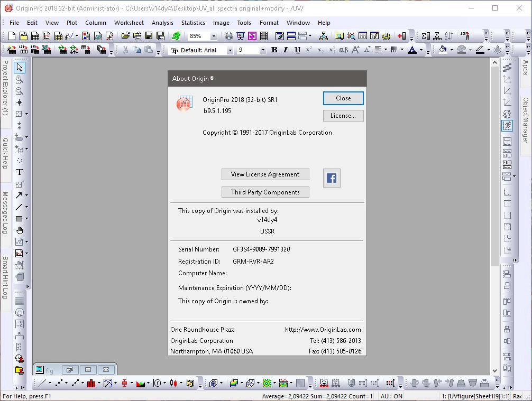
Task: Click the Cut scissors icon
Action: tap(125, 50)
